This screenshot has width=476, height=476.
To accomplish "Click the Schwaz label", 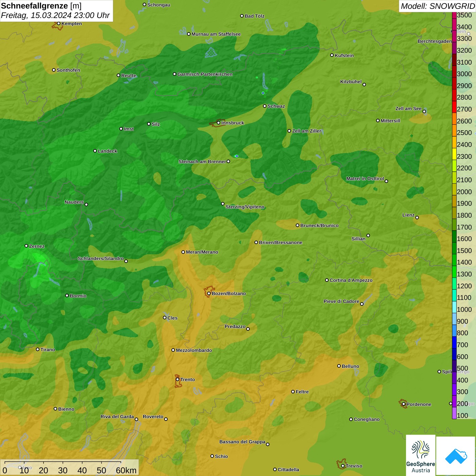I will click(x=276, y=106).
